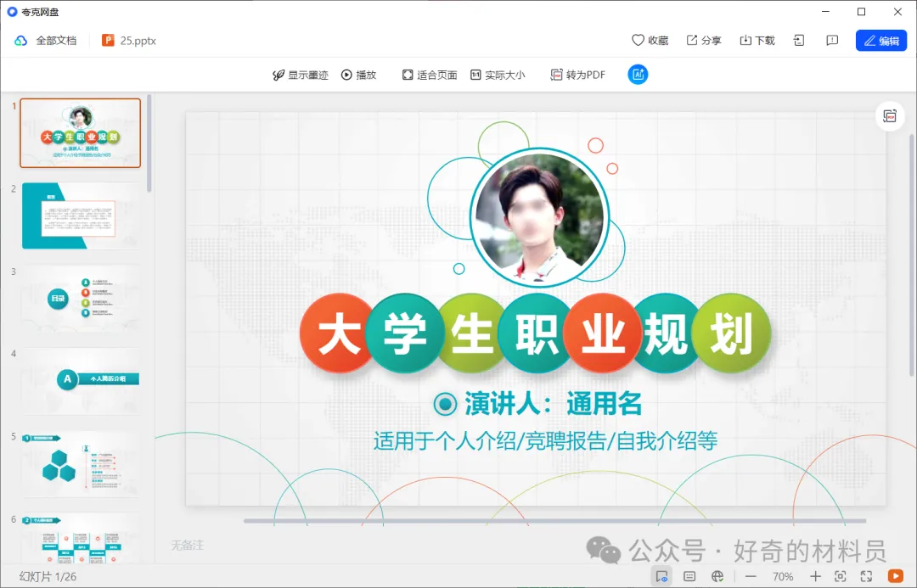Screen dimensions: 917x588
Task: Click the floating PDF export icon
Action: click(x=890, y=116)
